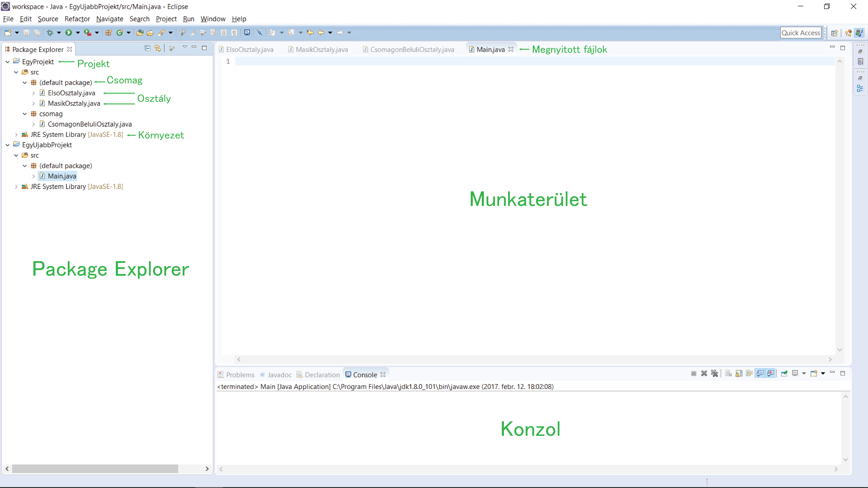Click the Save All icon

[x=37, y=33]
